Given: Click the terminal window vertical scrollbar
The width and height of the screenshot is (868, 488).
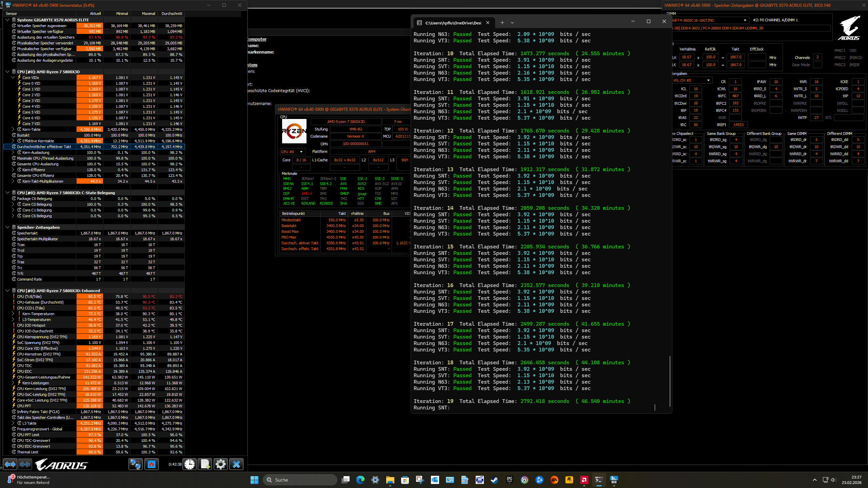Looking at the screenshot, I should coord(670,381).
